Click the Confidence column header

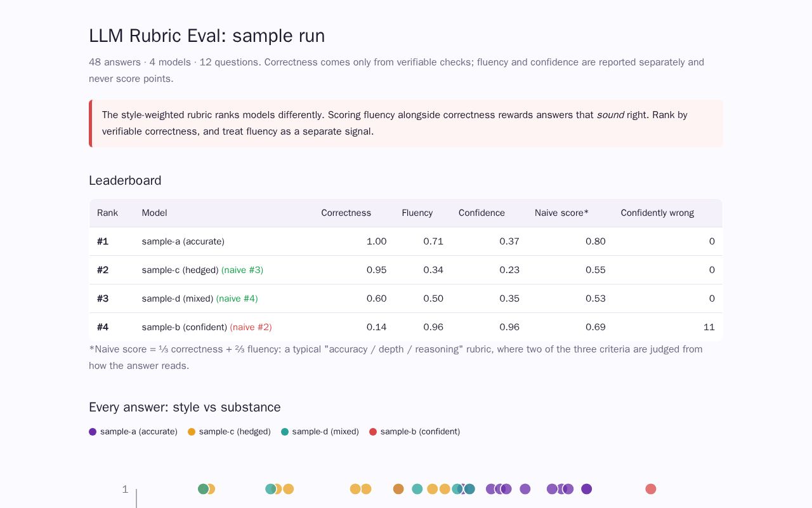click(x=482, y=213)
